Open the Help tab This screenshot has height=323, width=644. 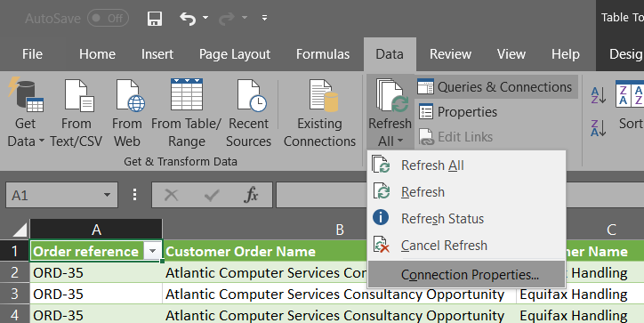(566, 54)
